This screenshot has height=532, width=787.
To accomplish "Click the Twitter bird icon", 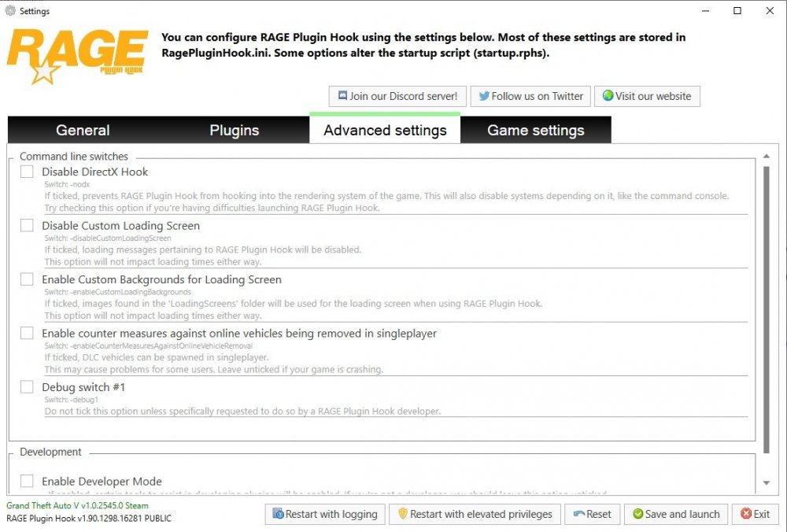I will click(483, 96).
